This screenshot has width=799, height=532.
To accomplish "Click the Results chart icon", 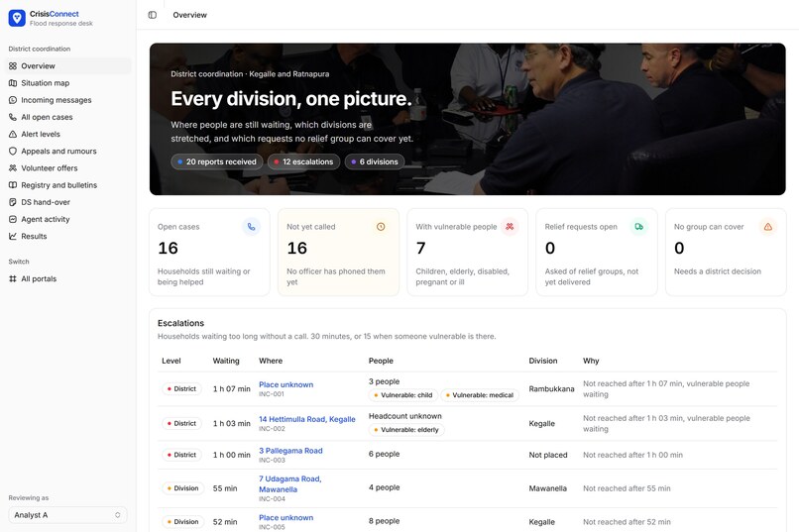I will (x=13, y=236).
